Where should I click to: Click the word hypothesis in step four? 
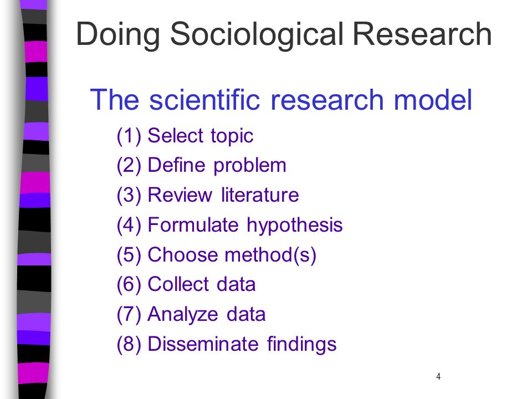coord(294,226)
